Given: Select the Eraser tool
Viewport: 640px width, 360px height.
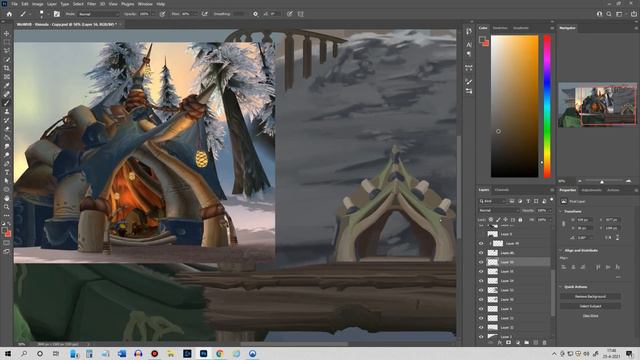Looking at the screenshot, I should point(7,129).
